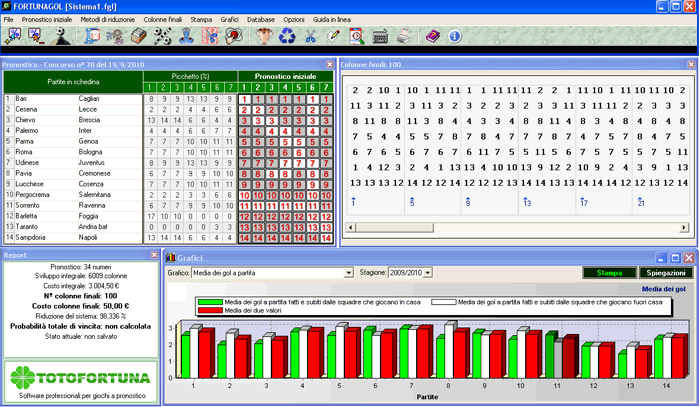
Task: Toggle column 1 pick for Bari-Cagliari row
Action: pos(245,99)
